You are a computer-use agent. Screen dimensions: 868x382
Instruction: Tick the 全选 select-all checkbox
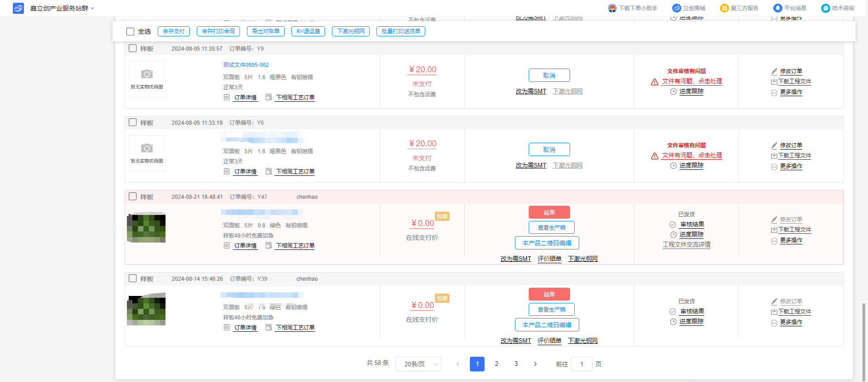coord(131,31)
